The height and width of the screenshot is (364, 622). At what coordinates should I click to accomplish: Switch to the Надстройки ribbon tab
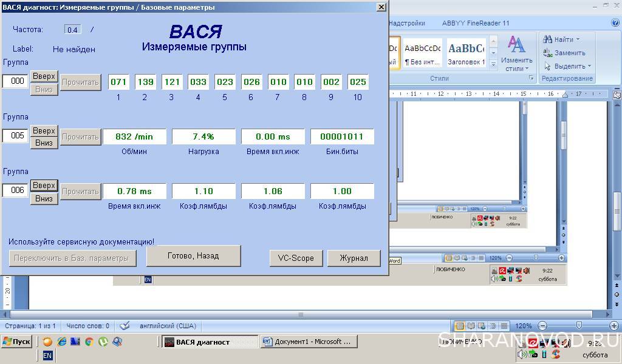coord(407,23)
